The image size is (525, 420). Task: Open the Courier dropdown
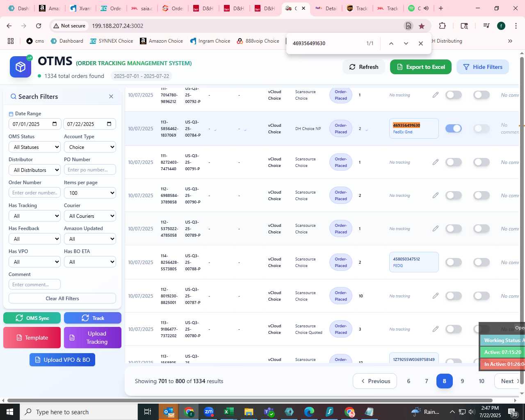(x=90, y=216)
